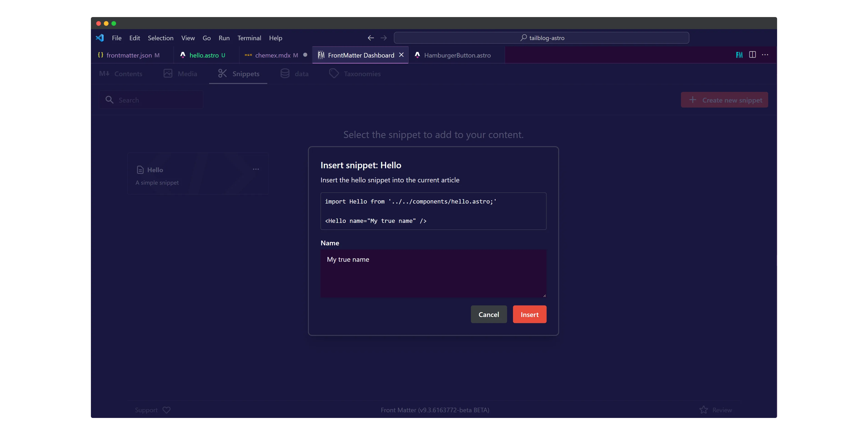Screen dimensions: 868x435
Task: Open the hello.astro editor tab
Action: [x=203, y=55]
